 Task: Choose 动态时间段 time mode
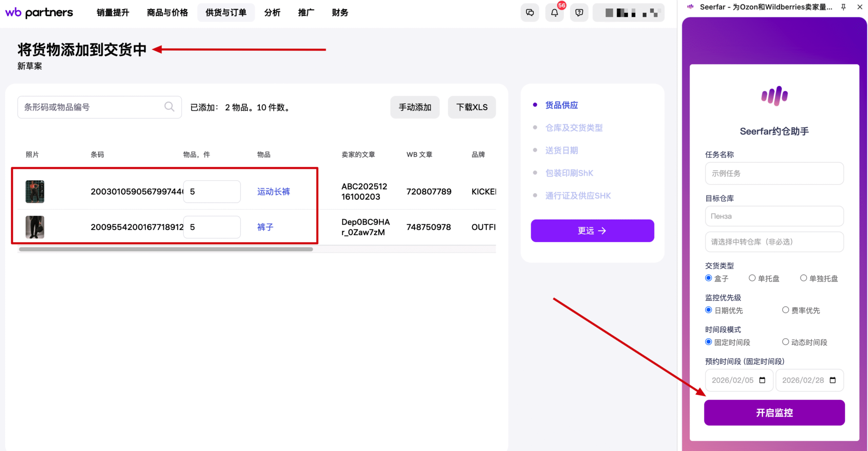click(785, 342)
